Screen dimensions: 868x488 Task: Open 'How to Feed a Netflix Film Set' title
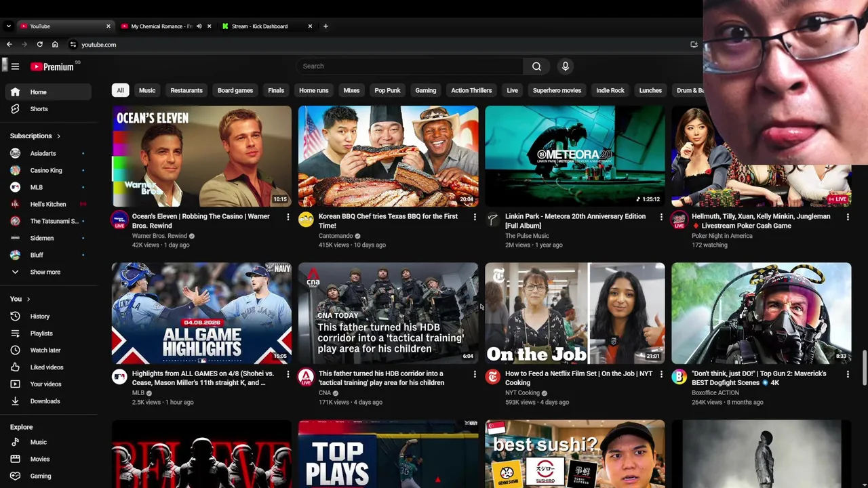coord(579,378)
